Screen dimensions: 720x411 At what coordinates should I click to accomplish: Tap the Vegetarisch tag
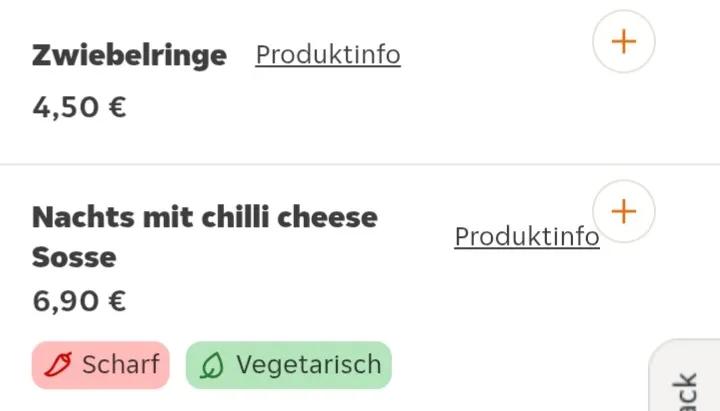click(289, 365)
